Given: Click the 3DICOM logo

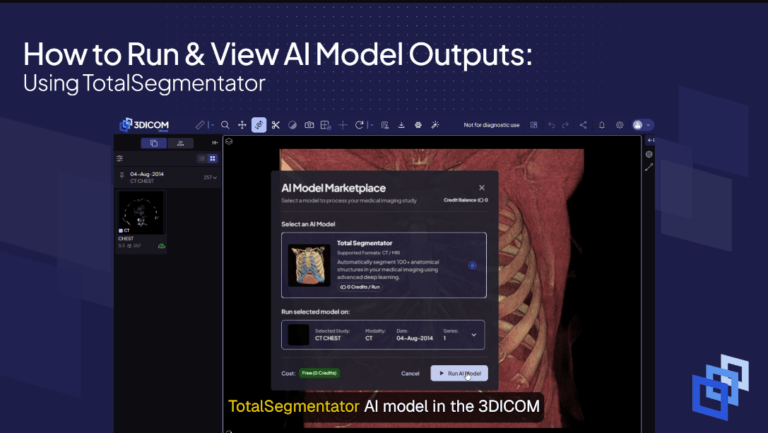Looking at the screenshot, I should (x=144, y=125).
